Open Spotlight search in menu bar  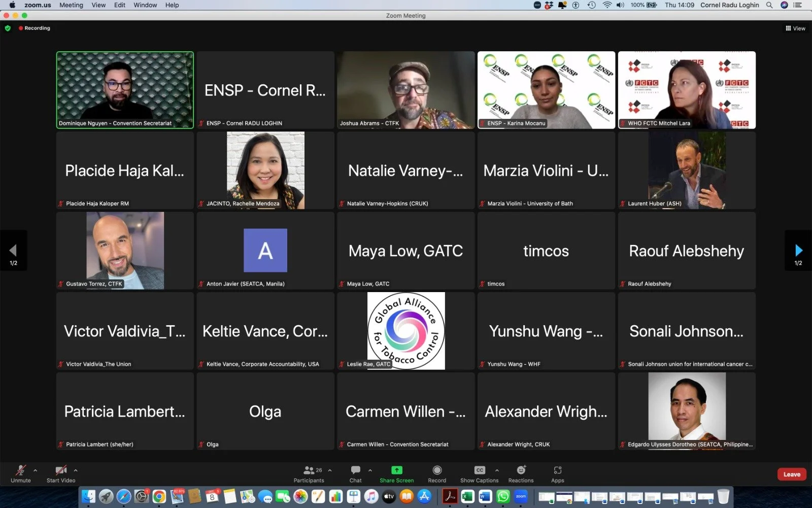(769, 5)
